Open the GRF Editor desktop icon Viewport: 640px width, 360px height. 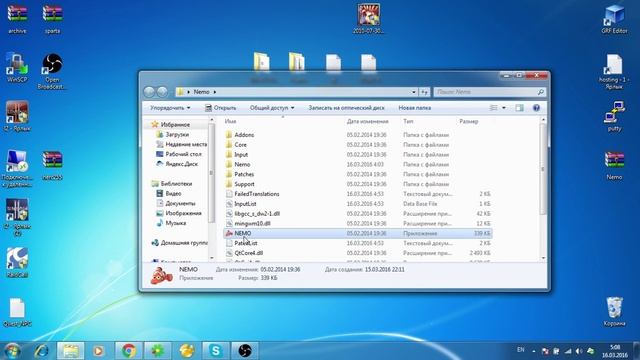[614, 18]
